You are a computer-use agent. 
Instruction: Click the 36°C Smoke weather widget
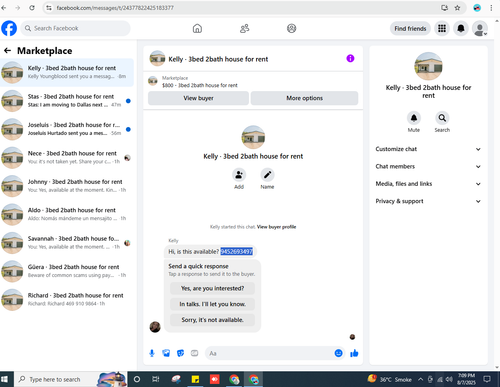tap(390, 379)
